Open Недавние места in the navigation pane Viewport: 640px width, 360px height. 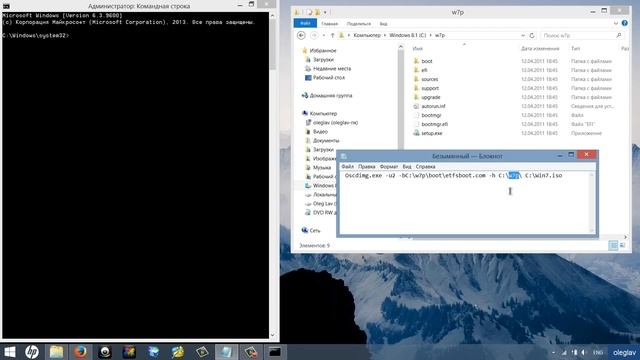(x=332, y=69)
